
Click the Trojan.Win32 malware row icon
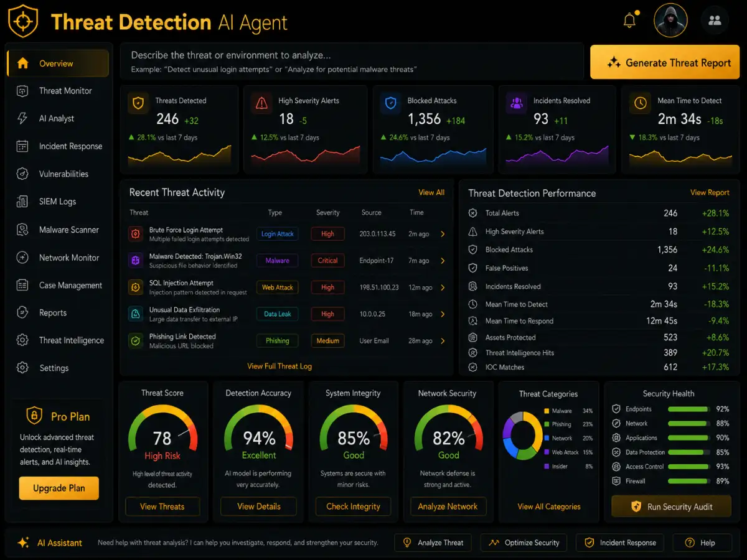[135, 261]
